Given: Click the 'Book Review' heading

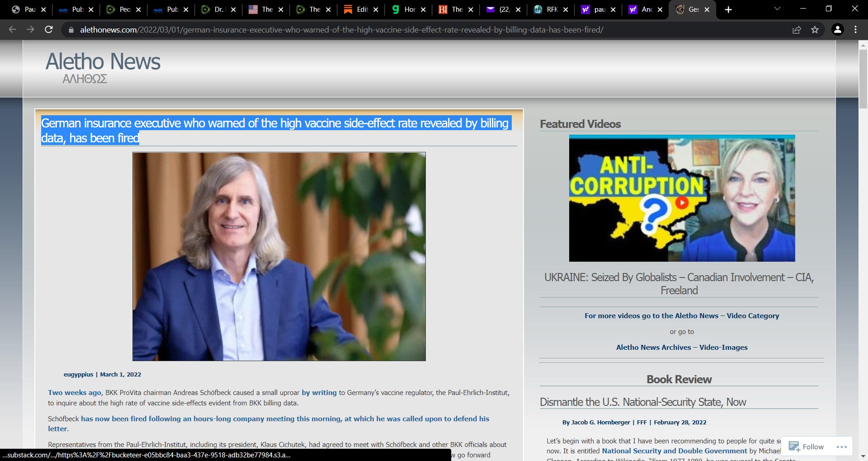Looking at the screenshot, I should [679, 379].
